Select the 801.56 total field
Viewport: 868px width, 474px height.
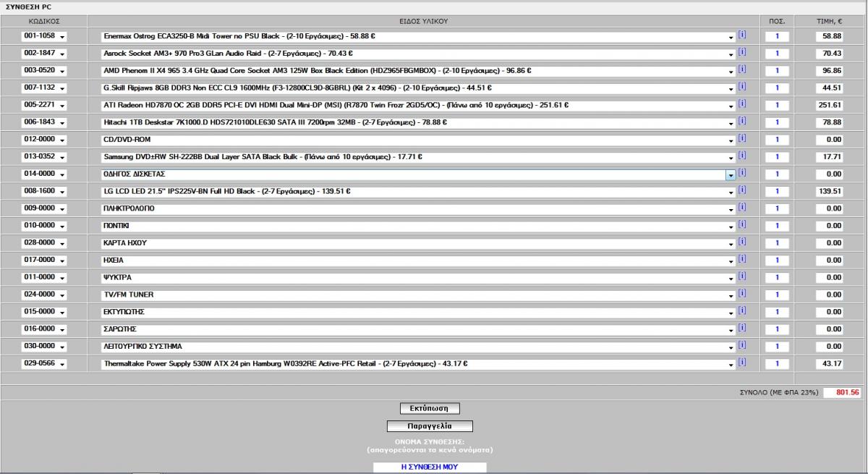click(x=843, y=392)
